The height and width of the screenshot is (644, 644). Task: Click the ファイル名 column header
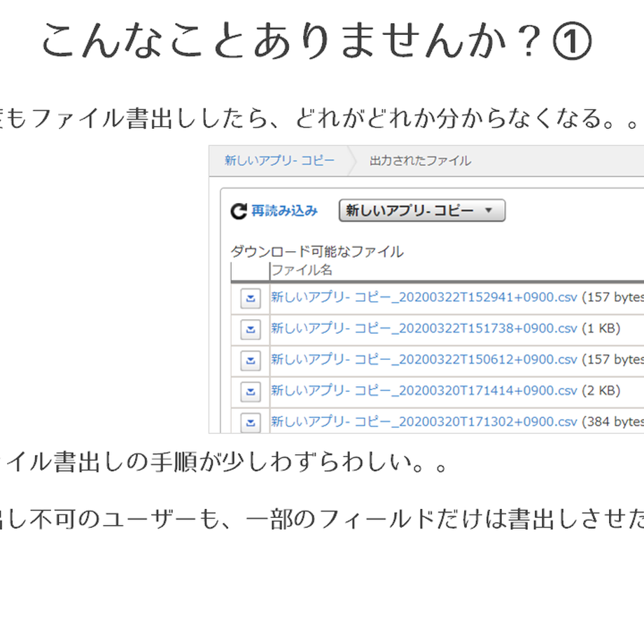pyautogui.click(x=302, y=270)
